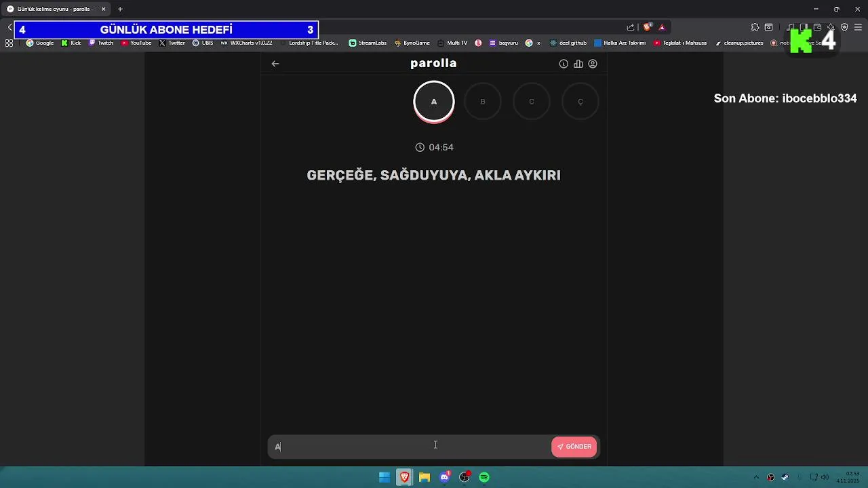Open the browser apps grid icon
The image size is (868, 488).
tap(9, 43)
